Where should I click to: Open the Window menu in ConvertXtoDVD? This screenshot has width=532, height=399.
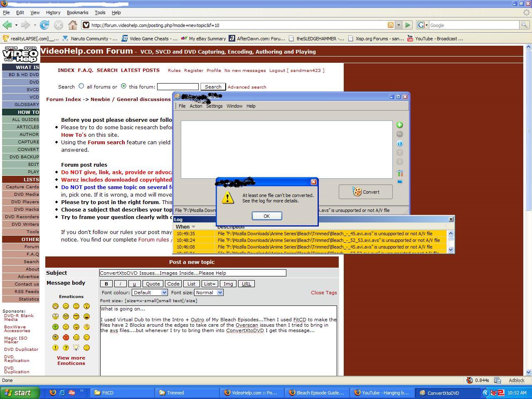pyautogui.click(x=234, y=106)
